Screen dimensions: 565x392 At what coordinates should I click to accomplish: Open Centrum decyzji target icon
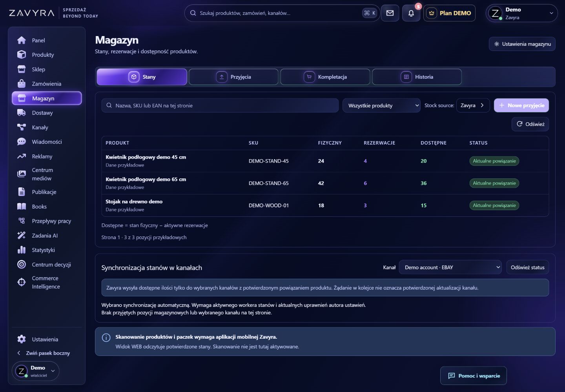pos(22,265)
